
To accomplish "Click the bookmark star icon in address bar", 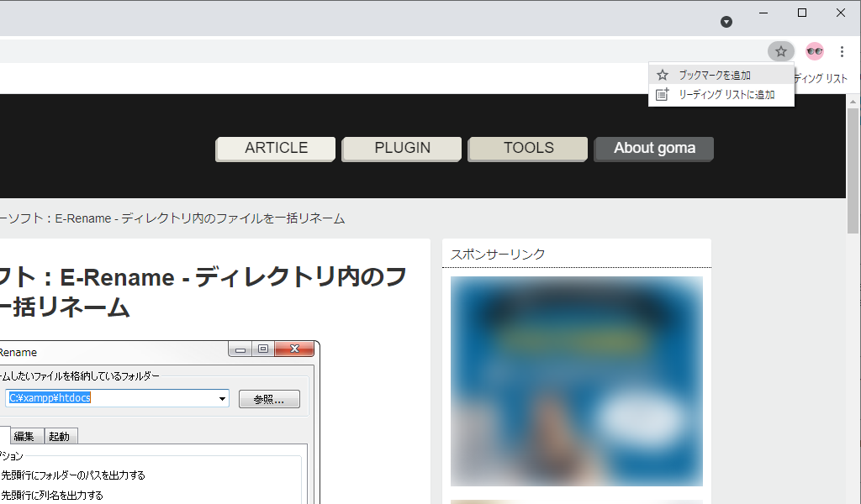I will click(780, 51).
